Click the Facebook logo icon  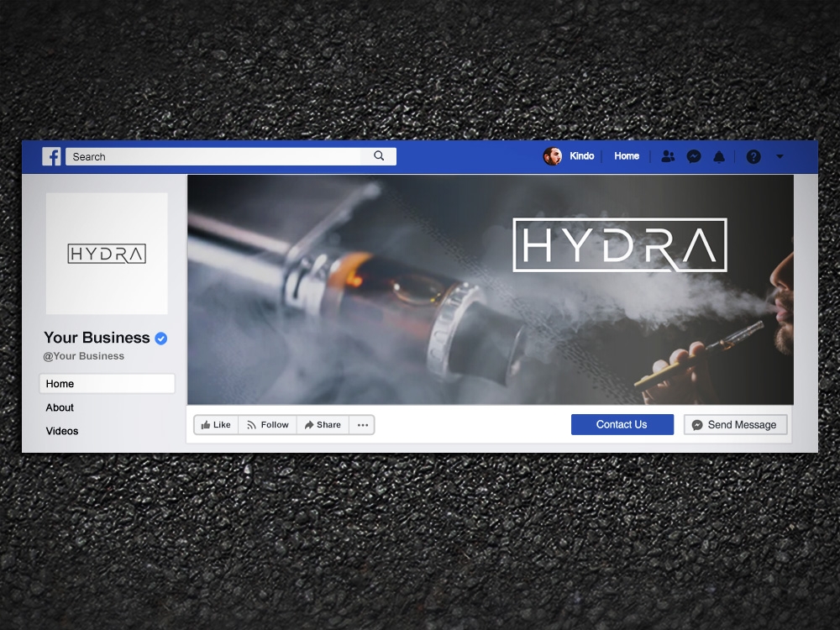coord(51,156)
